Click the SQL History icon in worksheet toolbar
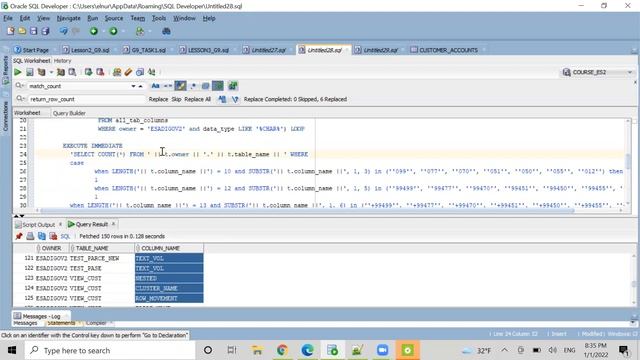 [x=140, y=72]
